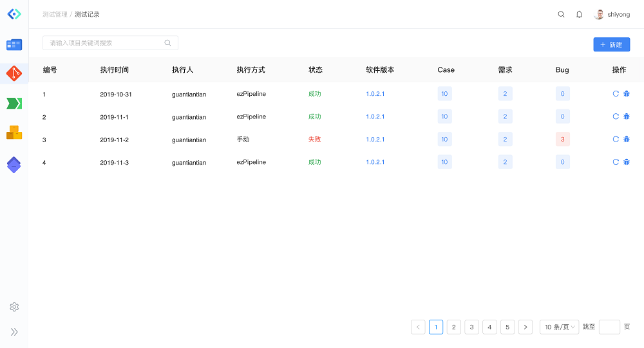Click the header search magnifier icon
The width and height of the screenshot is (644, 348).
point(561,14)
